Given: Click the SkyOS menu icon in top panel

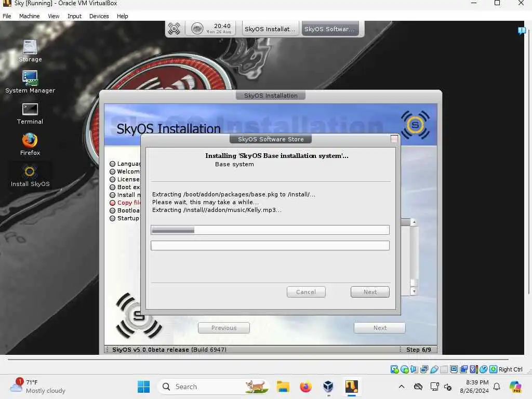Looking at the screenshot, I should (174, 29).
